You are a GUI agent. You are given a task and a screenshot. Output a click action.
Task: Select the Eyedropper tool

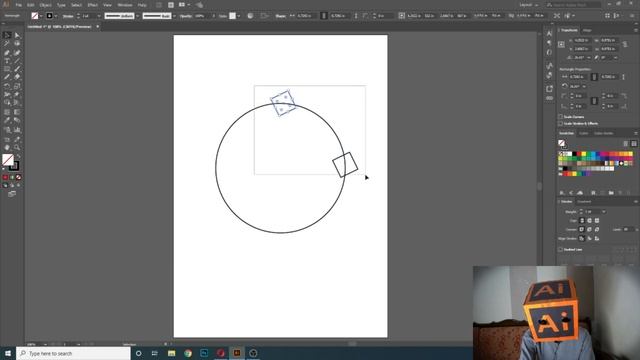7,120
